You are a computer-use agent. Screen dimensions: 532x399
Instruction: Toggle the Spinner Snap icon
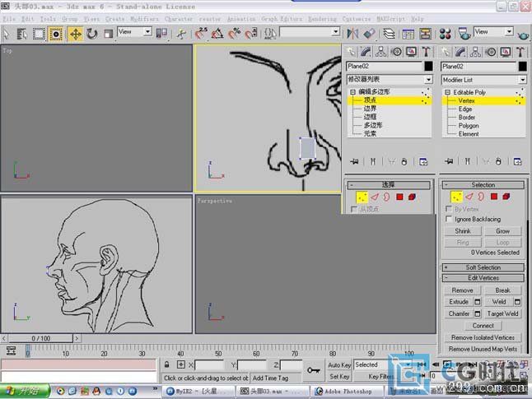pyautogui.click(x=251, y=34)
